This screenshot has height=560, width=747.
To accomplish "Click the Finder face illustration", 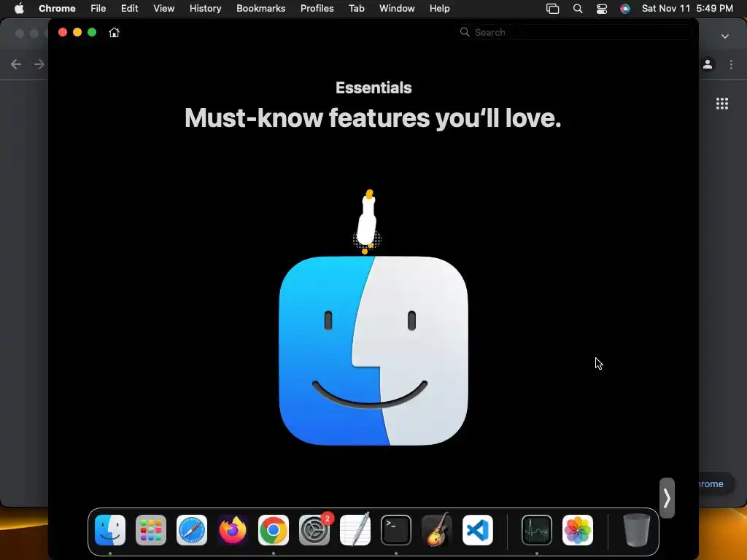I will (x=373, y=351).
